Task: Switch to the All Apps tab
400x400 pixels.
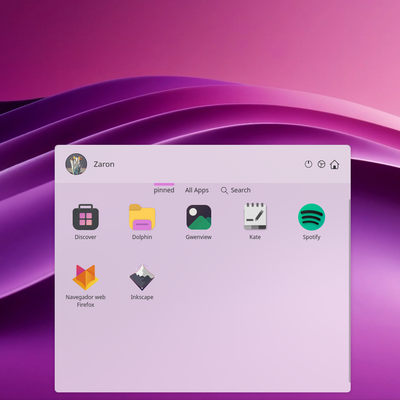Action: tap(197, 190)
